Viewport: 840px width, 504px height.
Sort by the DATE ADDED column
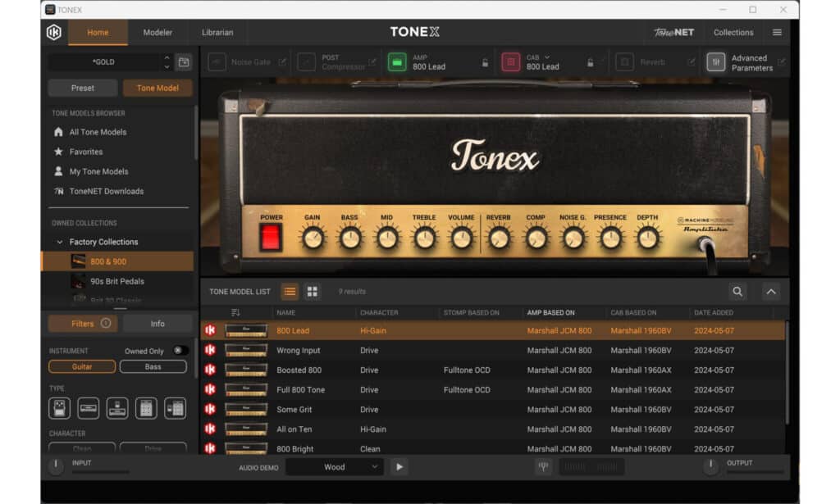coord(714,312)
